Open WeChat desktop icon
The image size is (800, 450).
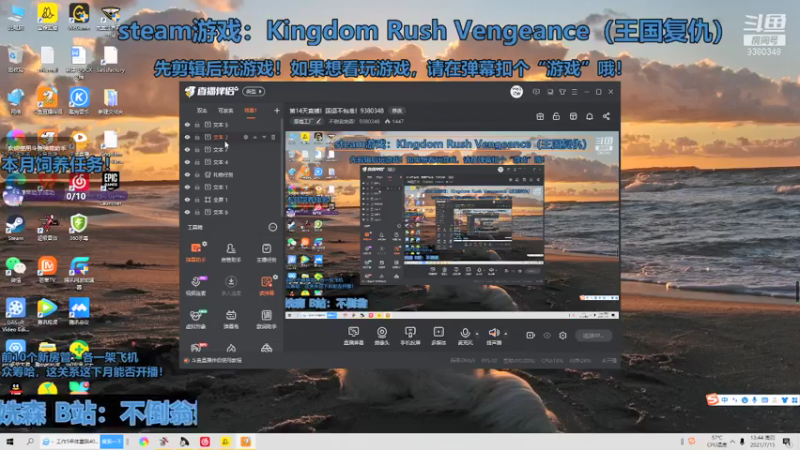point(15,269)
